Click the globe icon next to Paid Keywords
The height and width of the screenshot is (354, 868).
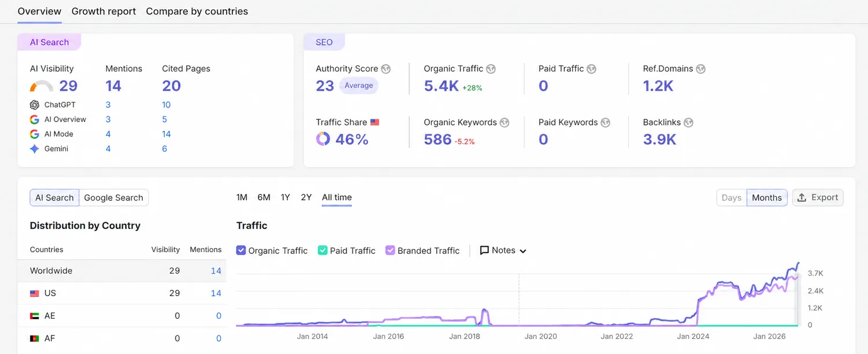coord(605,123)
